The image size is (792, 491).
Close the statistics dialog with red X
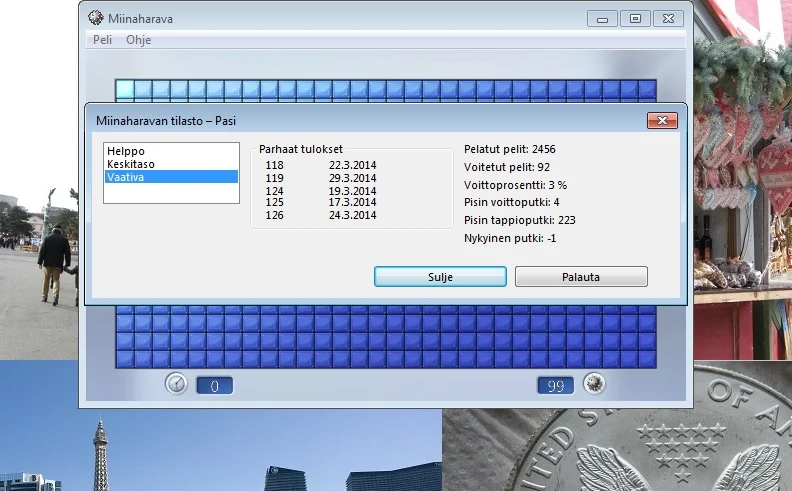pyautogui.click(x=662, y=121)
